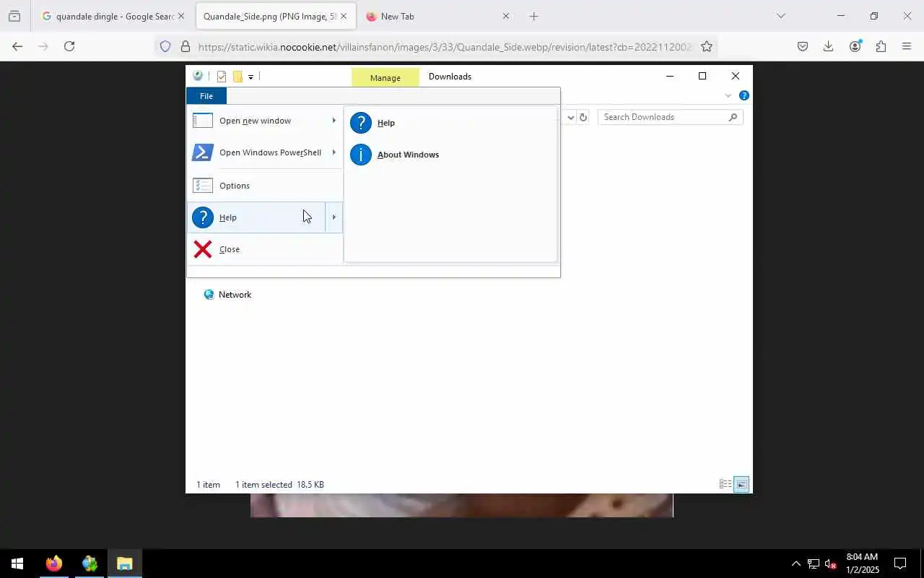Click the site security padlock icon

click(186, 46)
